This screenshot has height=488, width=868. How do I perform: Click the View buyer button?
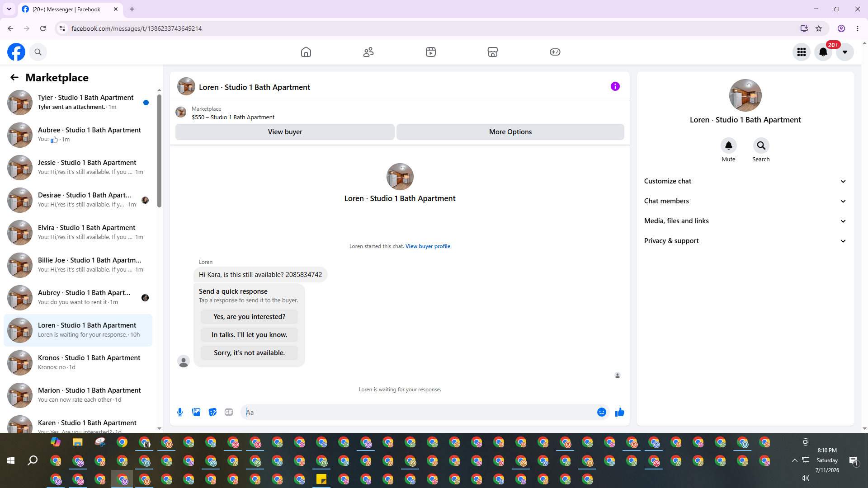click(285, 132)
